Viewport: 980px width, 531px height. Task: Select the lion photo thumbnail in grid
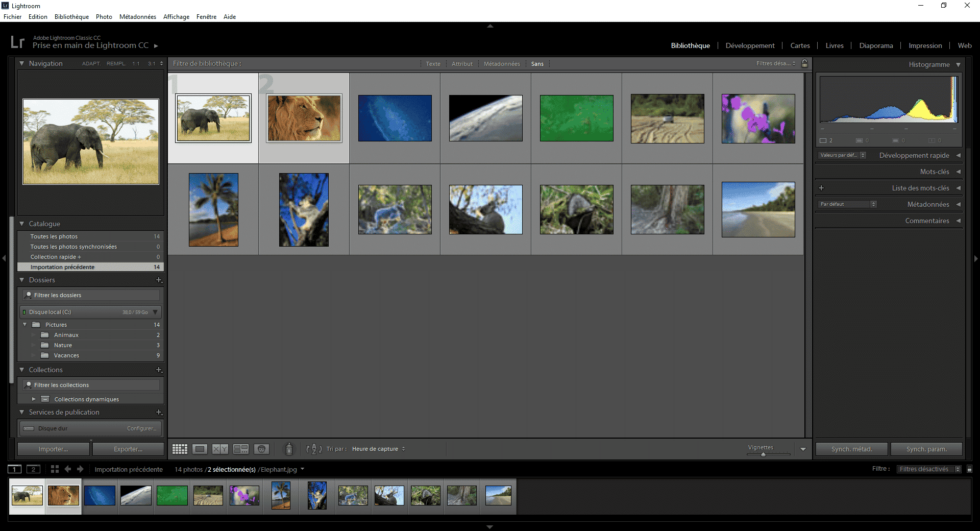coord(304,118)
